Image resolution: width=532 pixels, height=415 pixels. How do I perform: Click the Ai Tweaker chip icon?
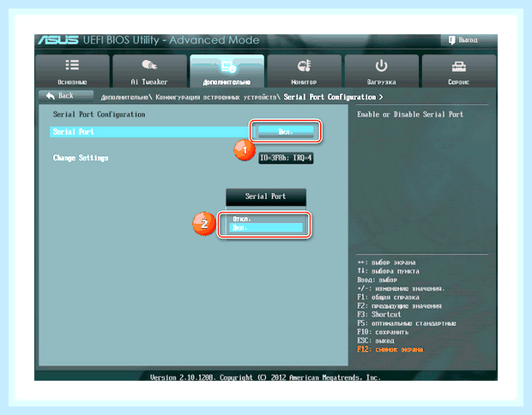point(149,65)
